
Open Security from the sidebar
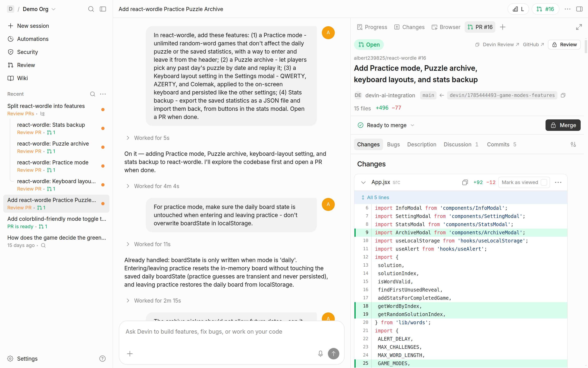pos(27,52)
